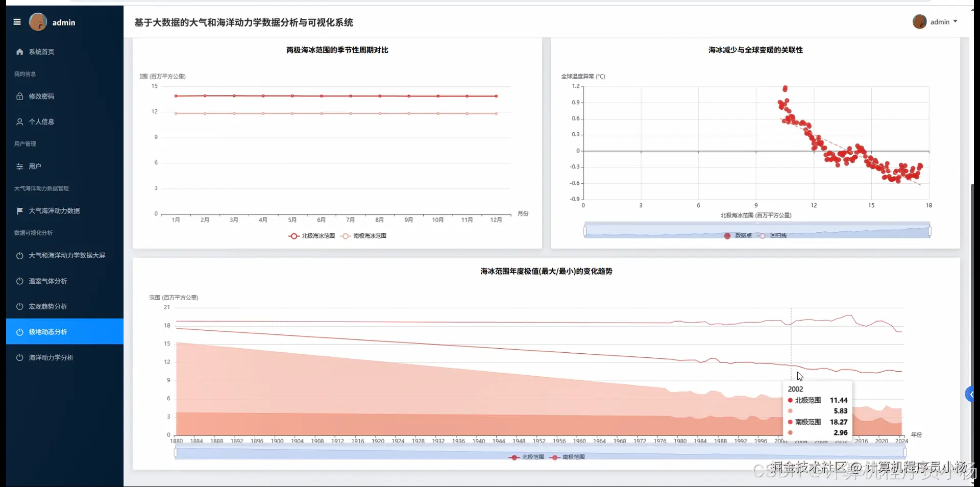
Task: Click the flag icon beside 大气海洋动力数据
Action: [19, 211]
